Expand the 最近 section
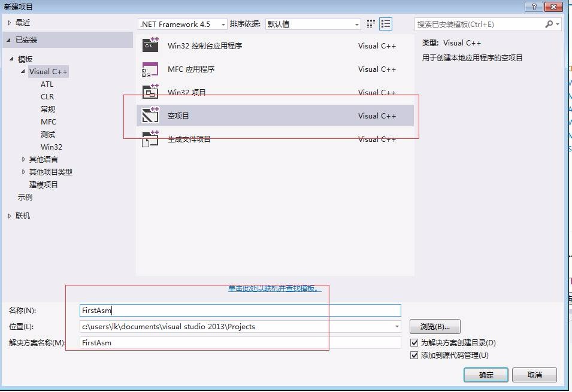Image resolution: width=572 pixels, height=392 pixels. click(x=9, y=23)
